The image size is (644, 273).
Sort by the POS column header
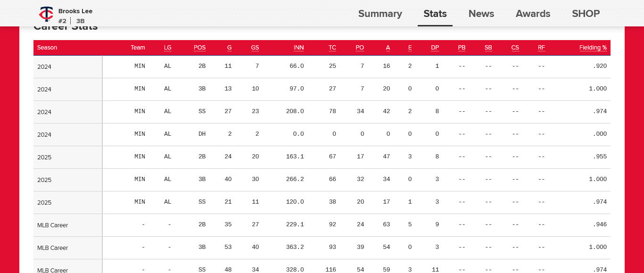pos(199,48)
